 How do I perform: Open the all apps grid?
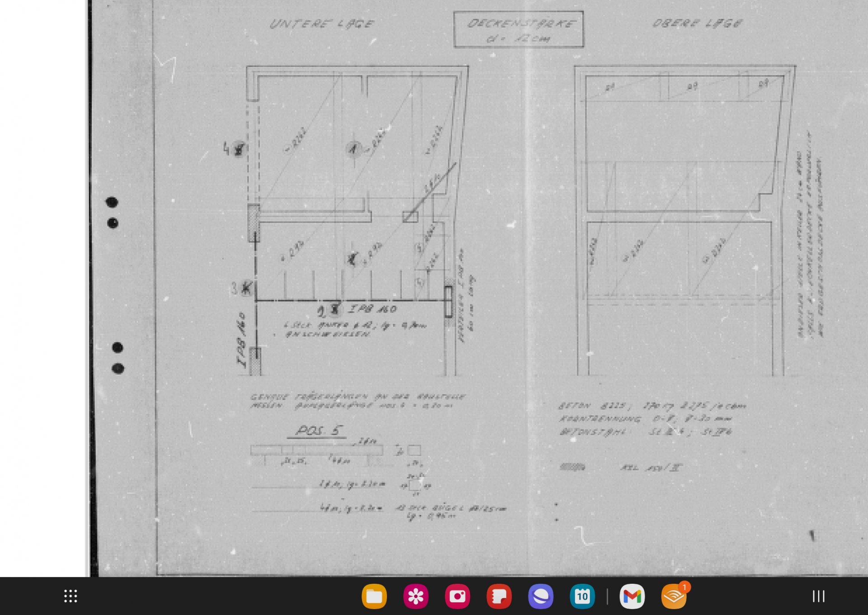pos(71,596)
